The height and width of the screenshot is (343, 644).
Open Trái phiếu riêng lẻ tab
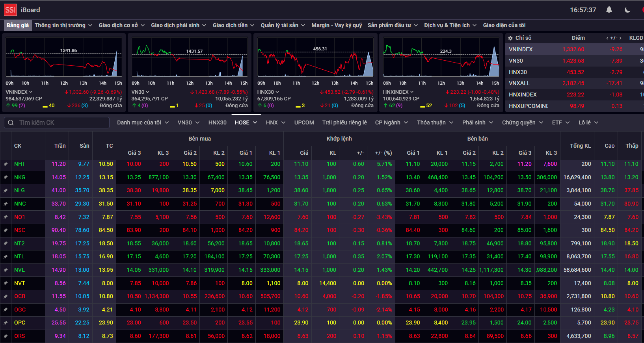(344, 122)
